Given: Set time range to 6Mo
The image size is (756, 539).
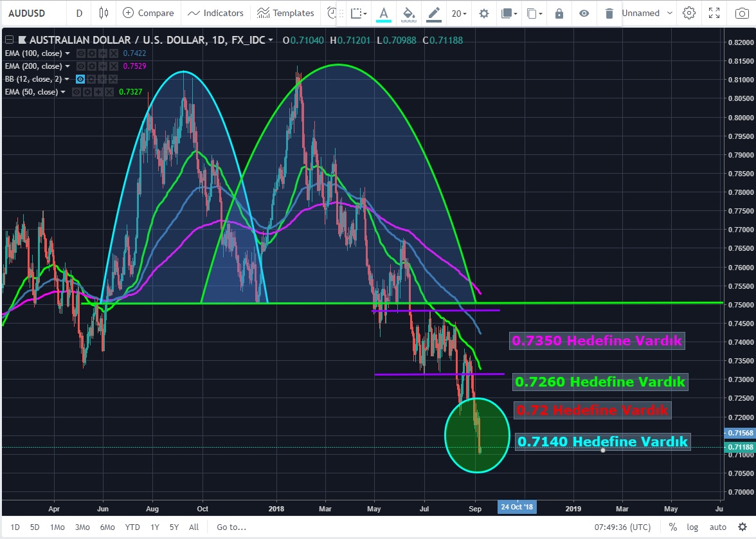Looking at the screenshot, I should coord(108,527).
